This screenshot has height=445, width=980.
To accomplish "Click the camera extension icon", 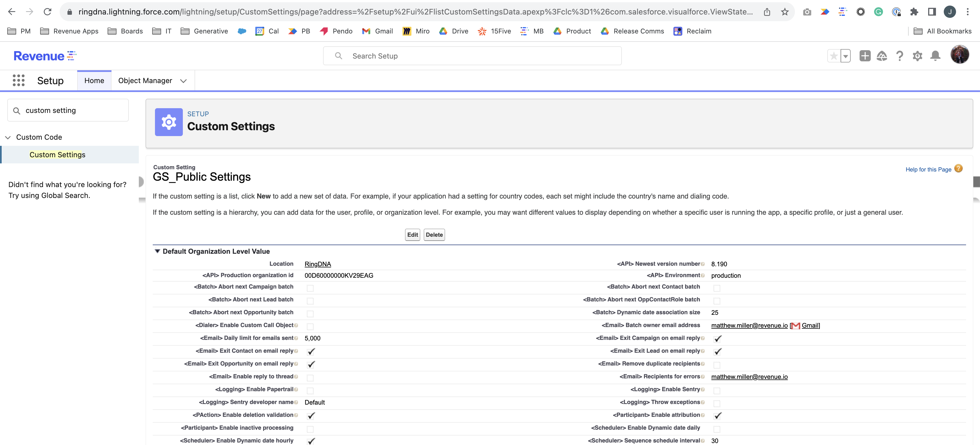I will (x=807, y=12).
